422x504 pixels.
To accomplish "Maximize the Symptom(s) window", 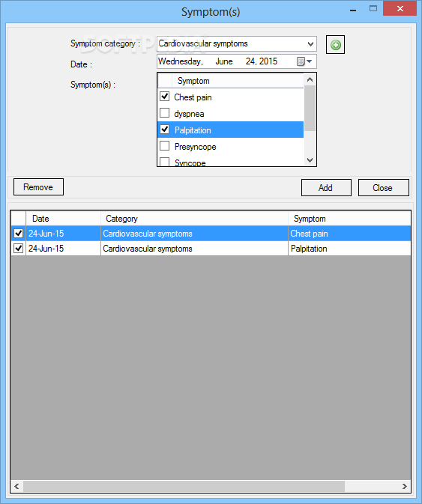I will pos(373,9).
